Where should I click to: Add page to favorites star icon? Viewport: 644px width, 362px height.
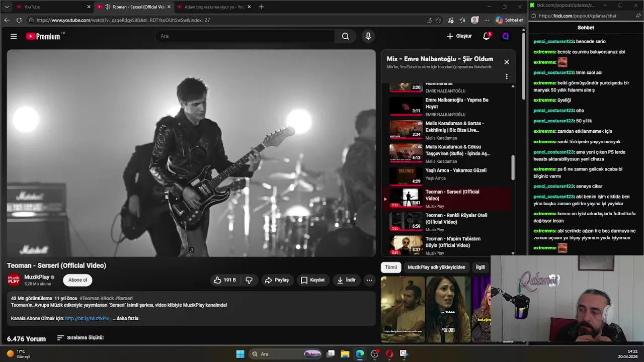point(439,20)
